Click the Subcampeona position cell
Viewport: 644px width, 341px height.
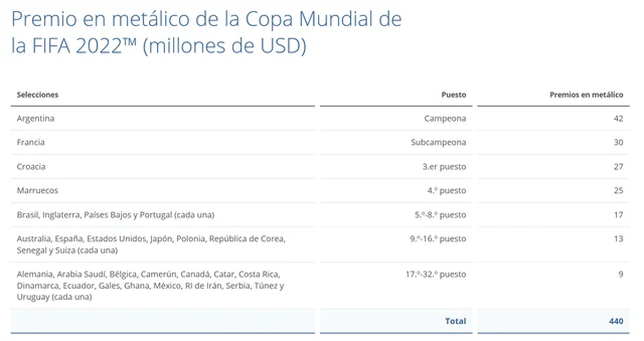(438, 143)
